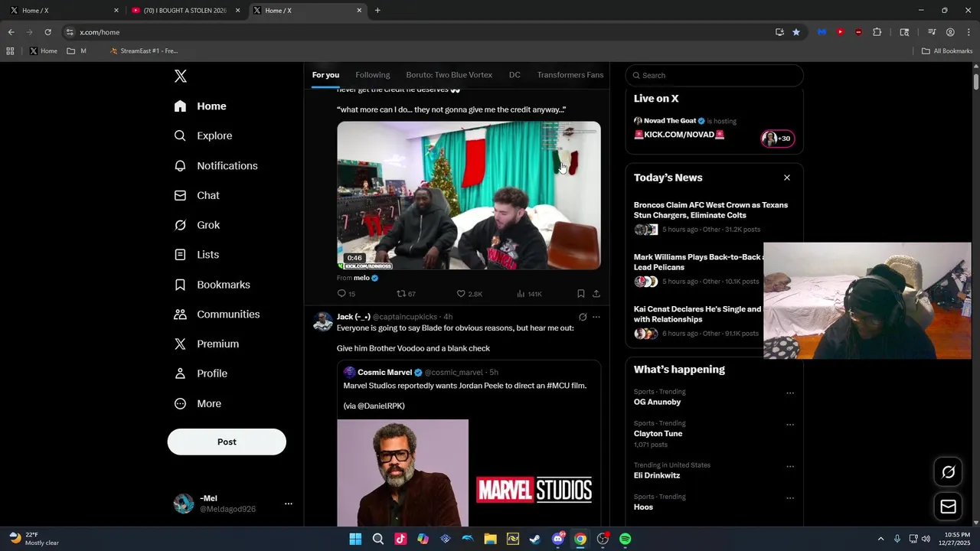This screenshot has width=980, height=551.
Task: Share the video post
Action: tap(596, 294)
